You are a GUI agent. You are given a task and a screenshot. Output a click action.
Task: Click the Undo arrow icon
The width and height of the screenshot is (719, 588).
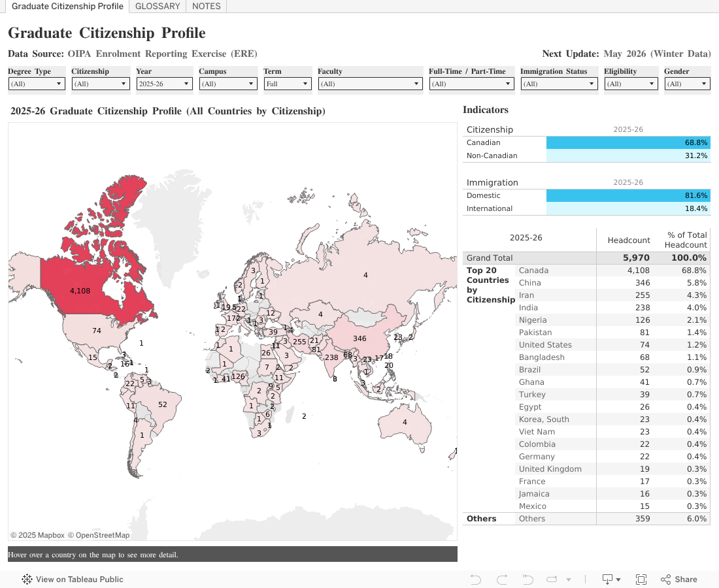pyautogui.click(x=476, y=580)
